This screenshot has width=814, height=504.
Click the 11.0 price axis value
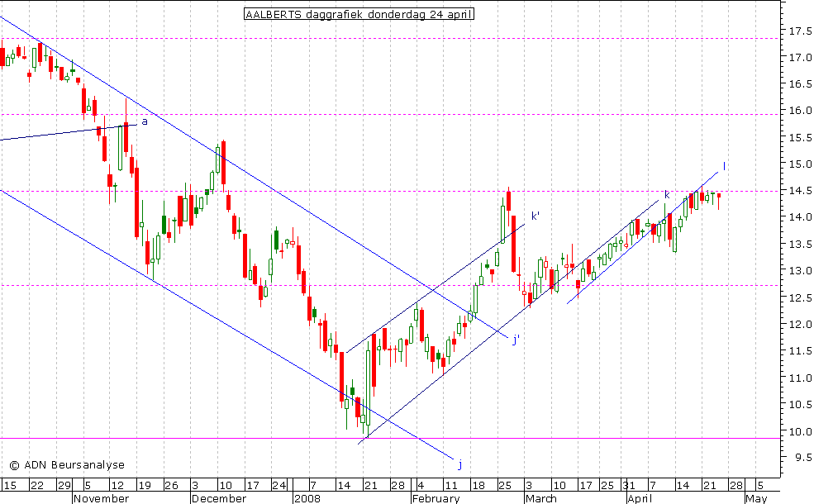(x=800, y=378)
